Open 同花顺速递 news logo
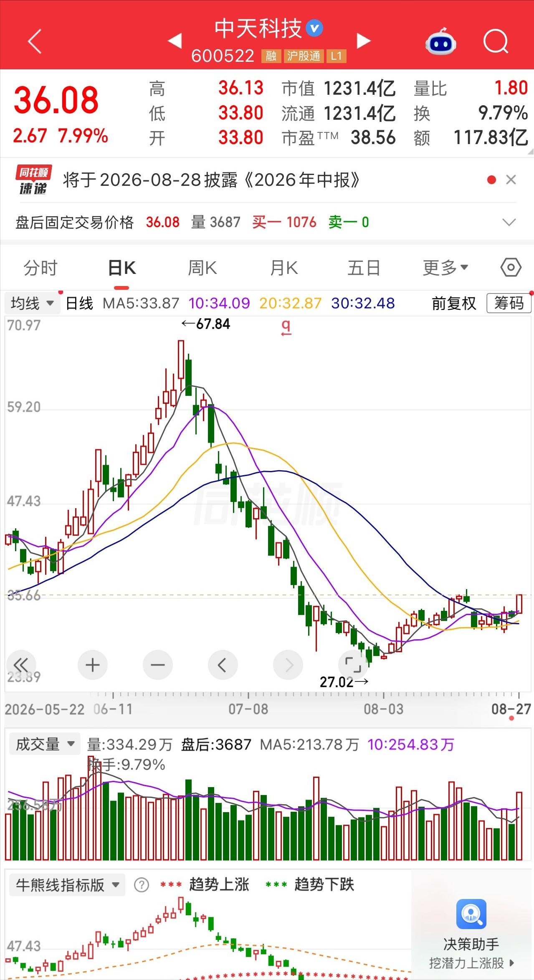The image size is (534, 980). [x=33, y=180]
